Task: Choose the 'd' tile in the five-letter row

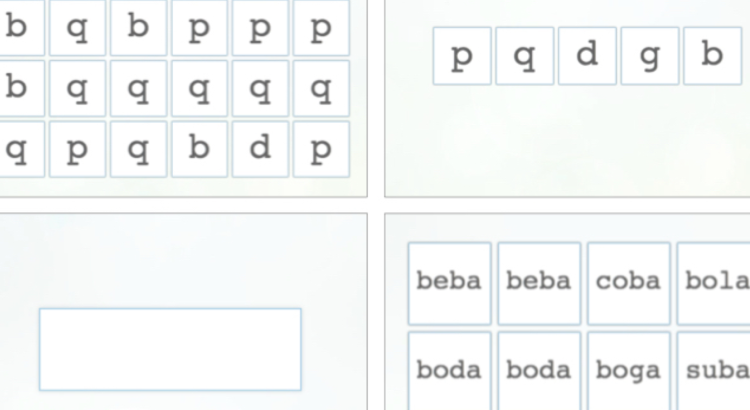Action: [x=587, y=56]
